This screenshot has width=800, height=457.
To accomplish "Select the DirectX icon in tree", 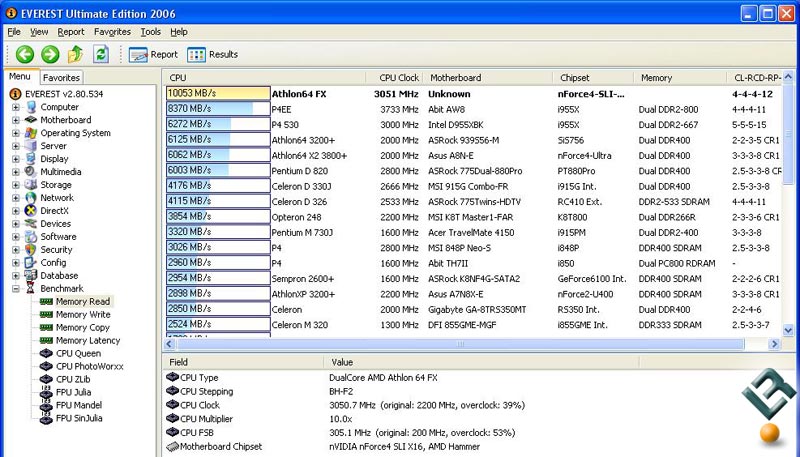I will pos(31,211).
